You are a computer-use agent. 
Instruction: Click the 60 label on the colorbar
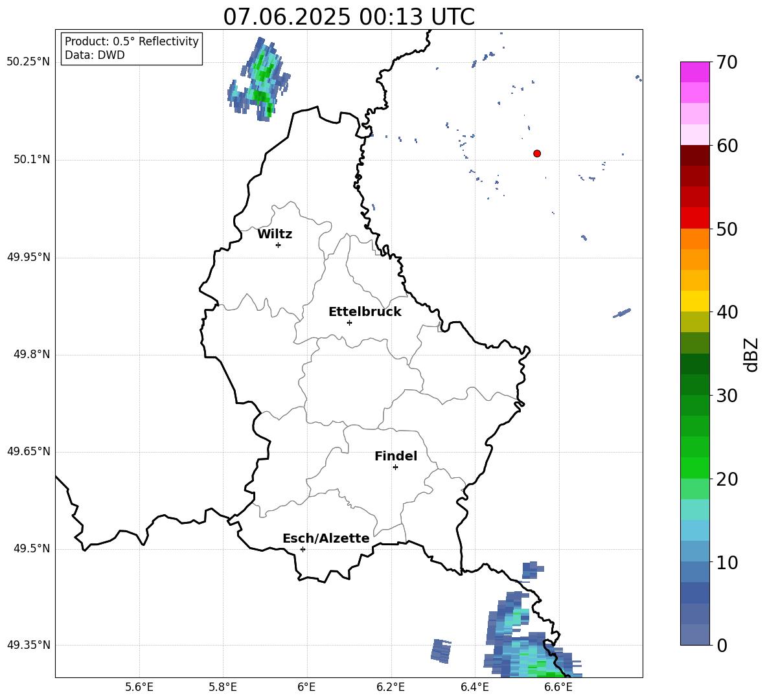point(727,146)
